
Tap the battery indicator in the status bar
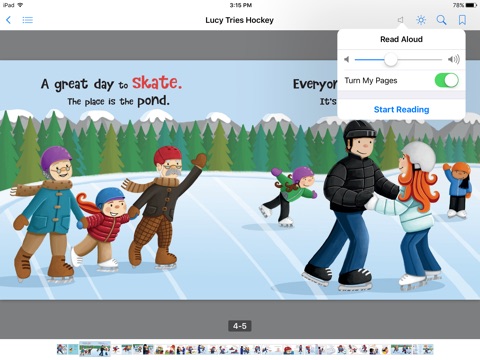point(471,5)
